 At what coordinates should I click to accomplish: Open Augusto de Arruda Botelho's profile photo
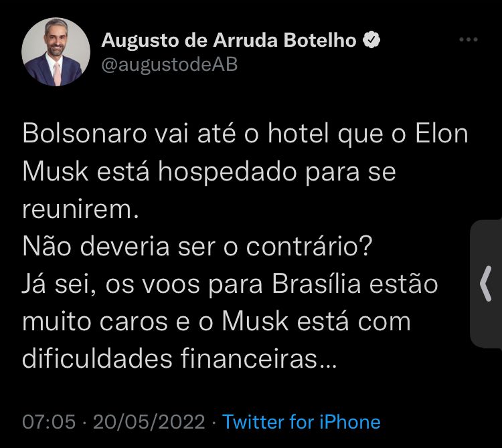tap(56, 52)
